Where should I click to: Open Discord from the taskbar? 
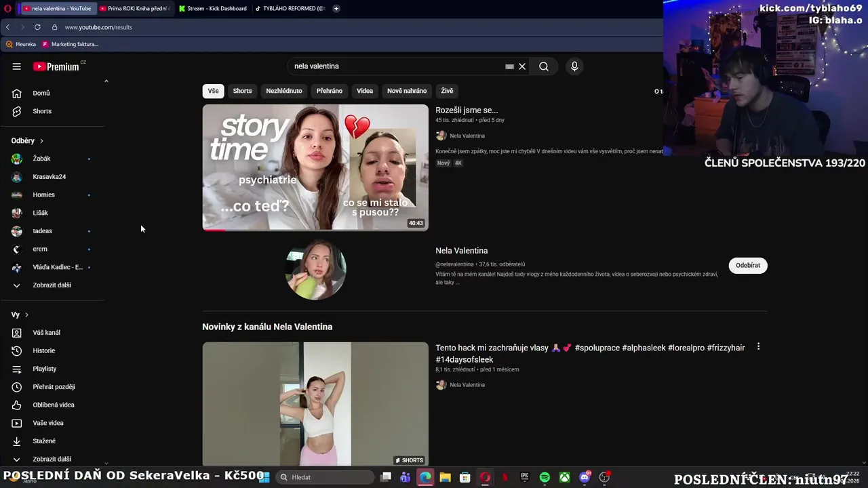(x=585, y=477)
